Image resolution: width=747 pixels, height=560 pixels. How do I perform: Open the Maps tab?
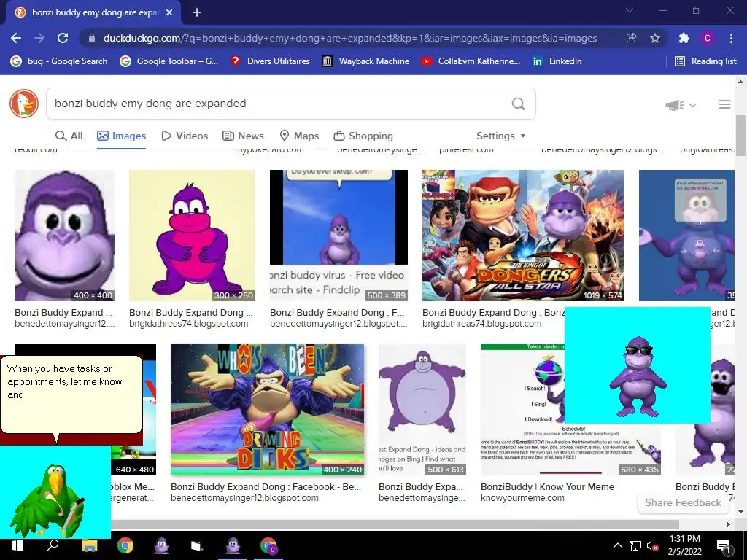point(299,136)
